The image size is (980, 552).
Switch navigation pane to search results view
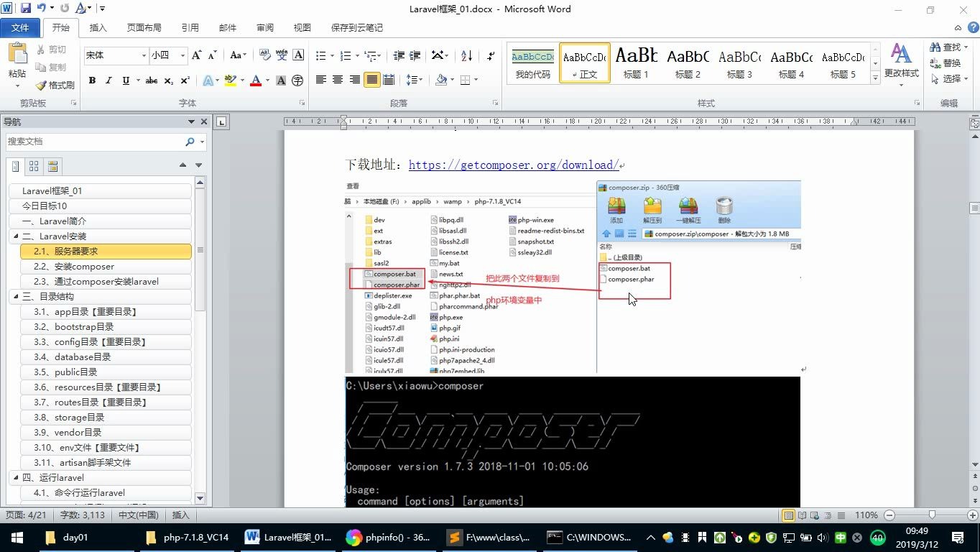coord(52,167)
